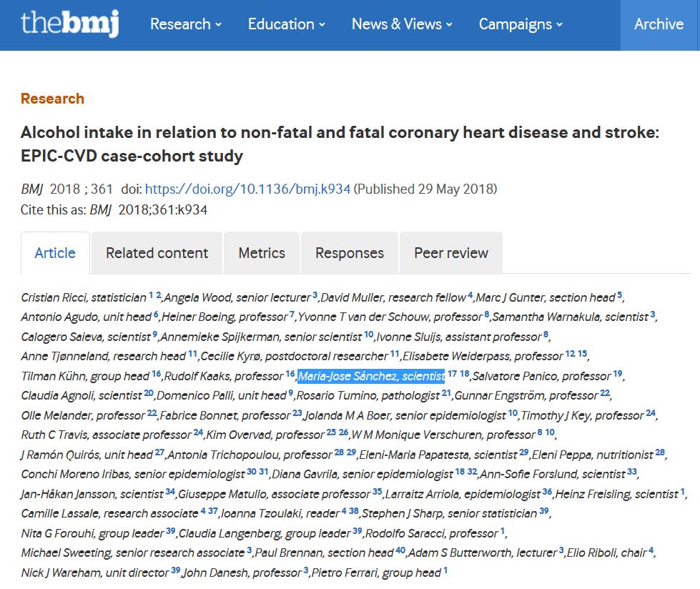Go to the Archive section
The image size is (700, 589).
(659, 24)
